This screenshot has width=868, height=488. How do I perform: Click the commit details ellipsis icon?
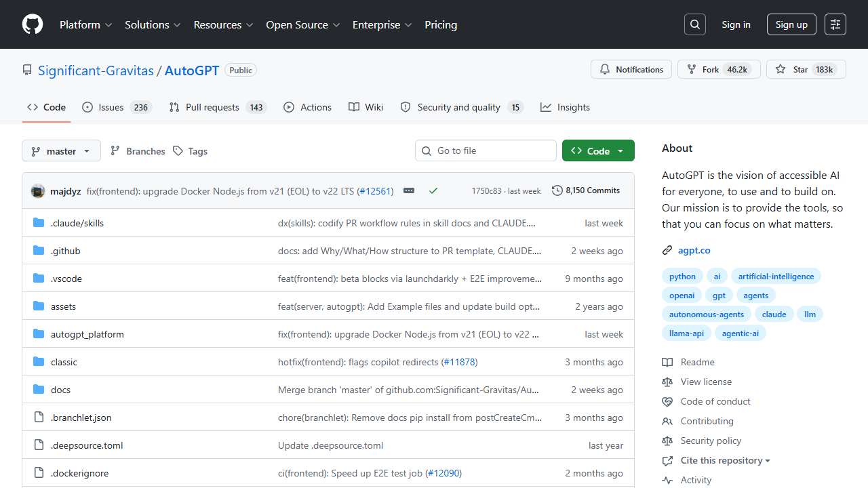(409, 191)
